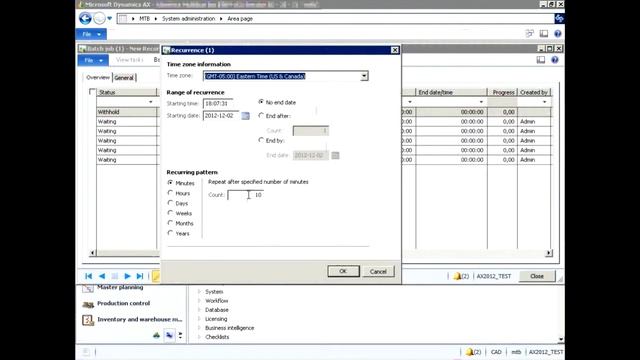Open the Time zone dropdown

pyautogui.click(x=364, y=76)
